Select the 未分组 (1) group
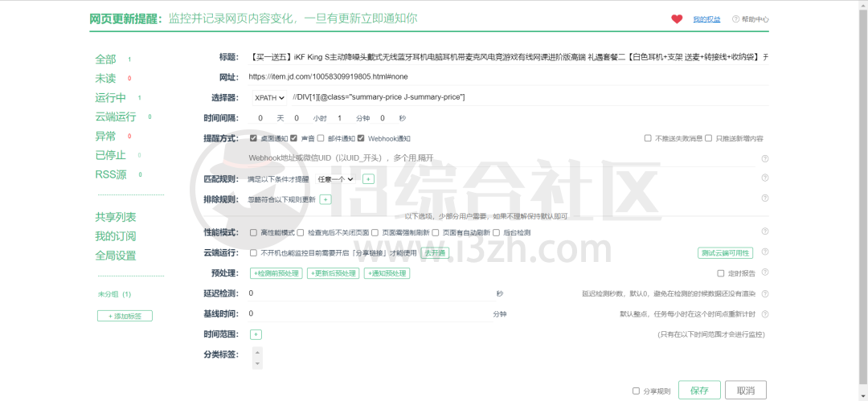868x401 pixels. [115, 294]
